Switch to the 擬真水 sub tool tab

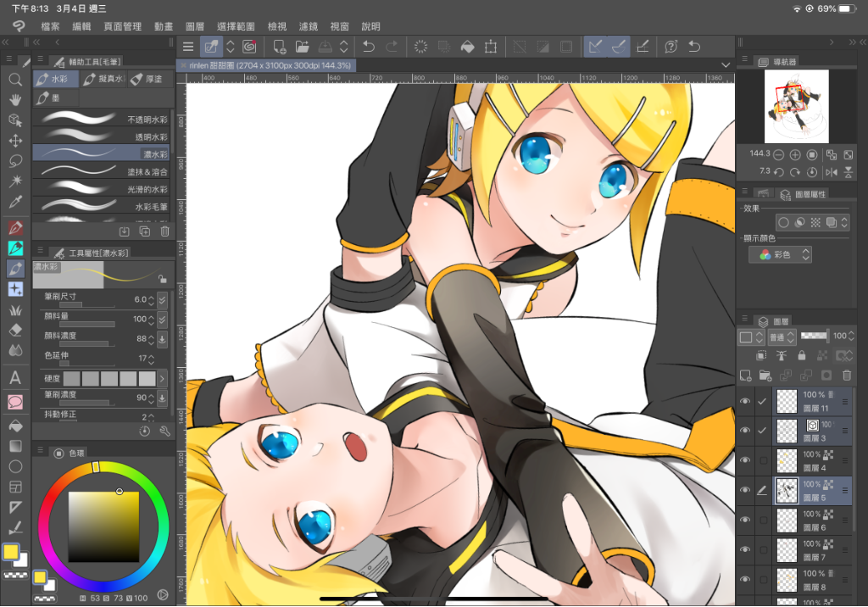(x=103, y=79)
